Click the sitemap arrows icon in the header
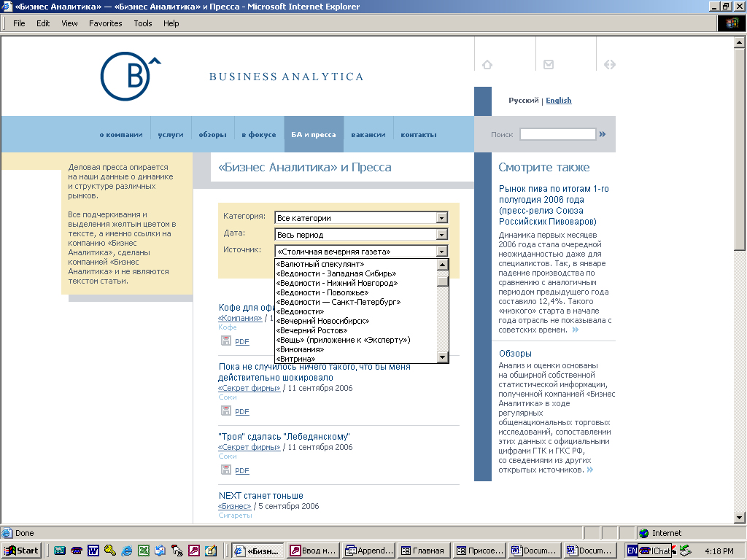 tap(609, 64)
